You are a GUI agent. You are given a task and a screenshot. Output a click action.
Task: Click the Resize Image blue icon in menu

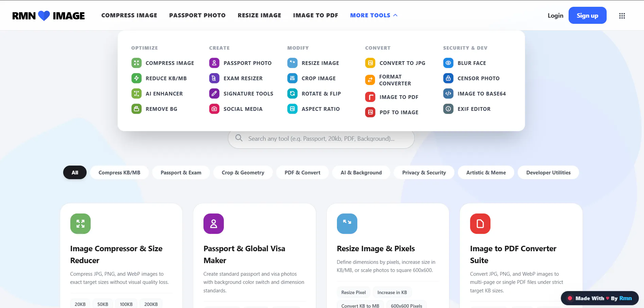pos(292,63)
